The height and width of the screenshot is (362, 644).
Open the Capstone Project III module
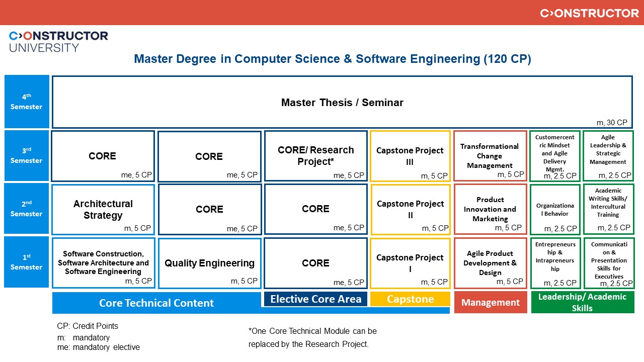tap(410, 156)
